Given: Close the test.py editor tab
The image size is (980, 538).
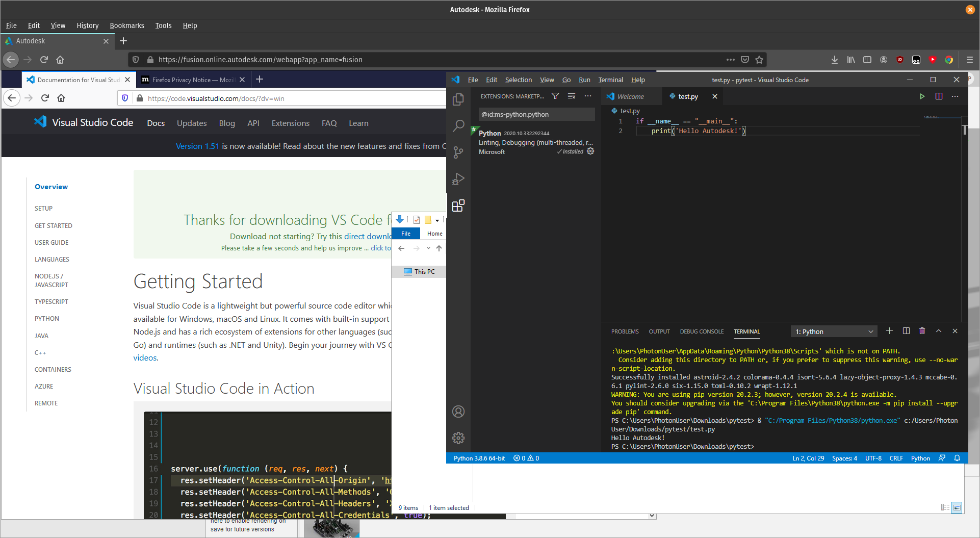Looking at the screenshot, I should pyautogui.click(x=715, y=96).
